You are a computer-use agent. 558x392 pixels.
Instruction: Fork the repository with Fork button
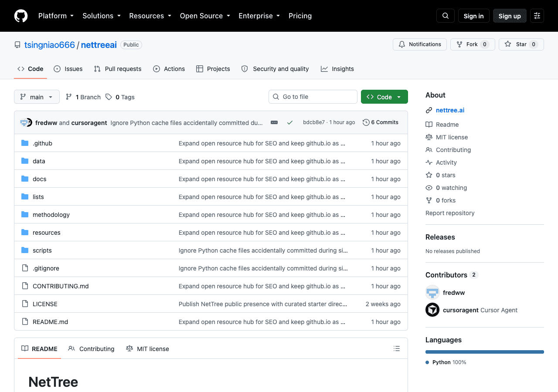point(473,44)
